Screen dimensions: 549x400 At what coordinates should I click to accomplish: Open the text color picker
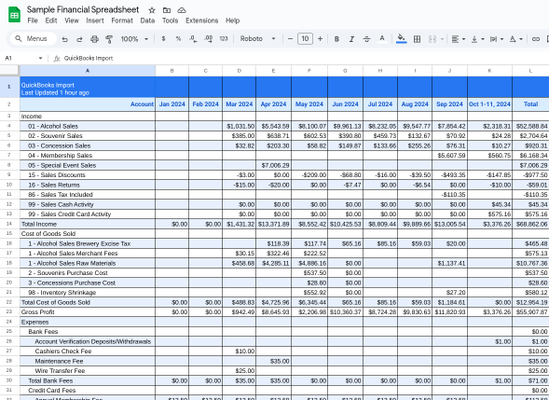point(382,39)
